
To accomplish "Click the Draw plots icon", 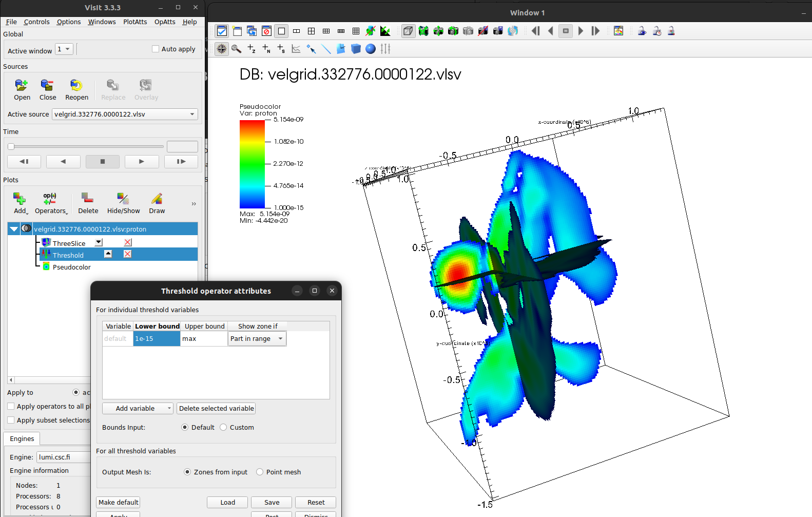I will click(x=157, y=199).
